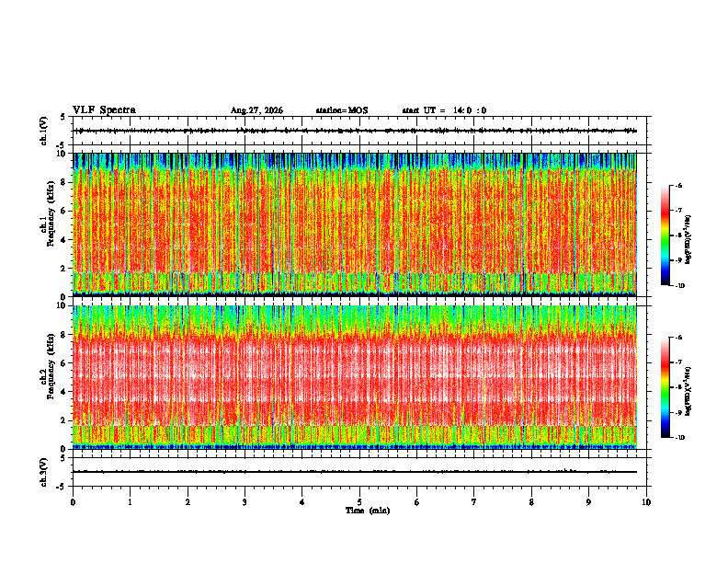Select the start UT time text
Image resolution: width=728 pixels, height=563 pixels.
[444, 110]
